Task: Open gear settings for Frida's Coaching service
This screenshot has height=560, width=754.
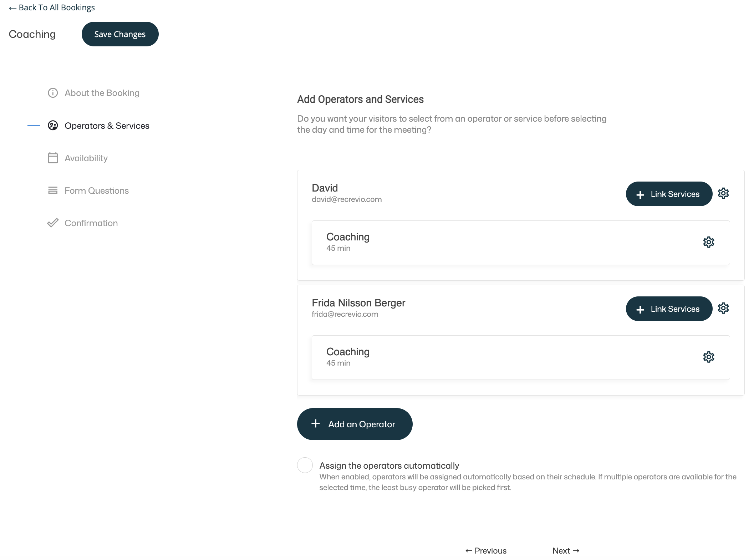Action: pyautogui.click(x=708, y=357)
